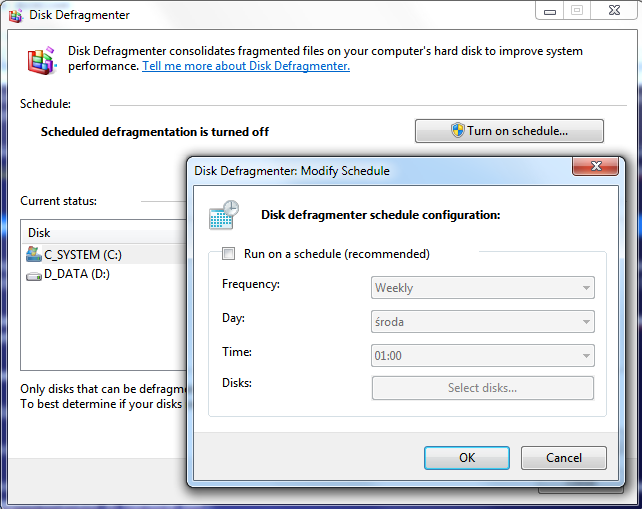The image size is (642, 509).
Task: Open Tell me more about Disk Defragmenter link
Action: coord(246,66)
